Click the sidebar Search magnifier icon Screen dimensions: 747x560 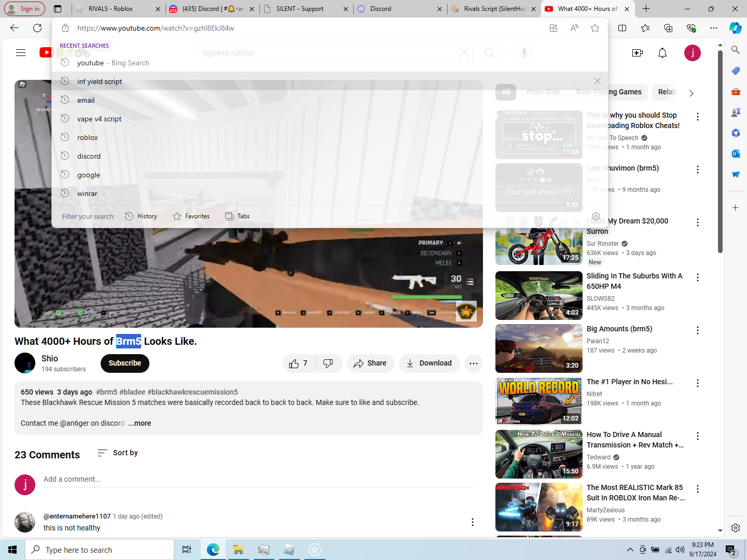pyautogui.click(x=736, y=50)
